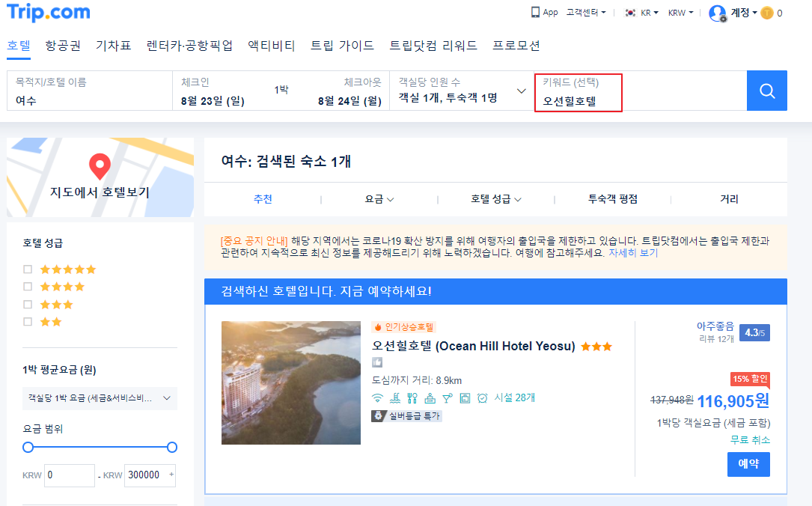Open the App download phone icon

pyautogui.click(x=535, y=12)
